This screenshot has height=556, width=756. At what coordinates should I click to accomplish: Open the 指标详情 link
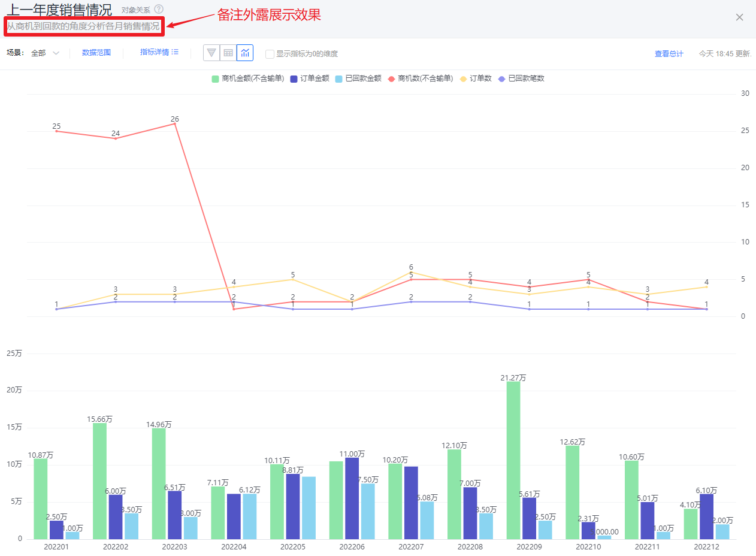[155, 53]
